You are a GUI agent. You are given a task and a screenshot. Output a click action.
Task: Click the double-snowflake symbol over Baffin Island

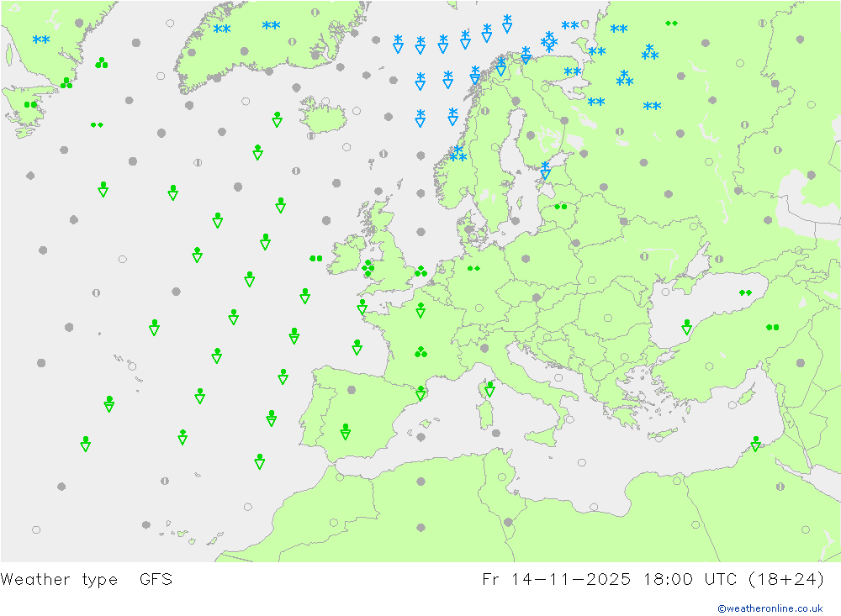point(41,39)
